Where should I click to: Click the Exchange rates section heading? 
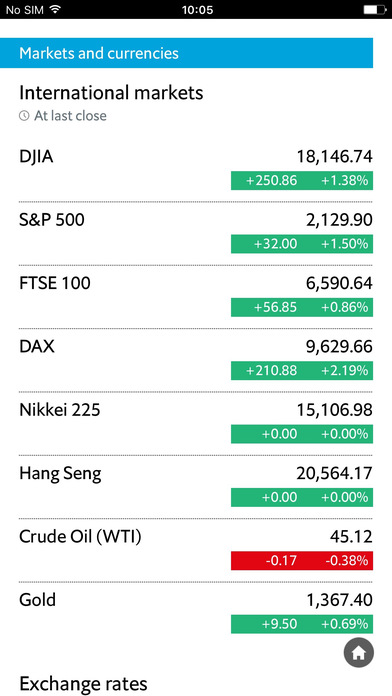pos(83,683)
